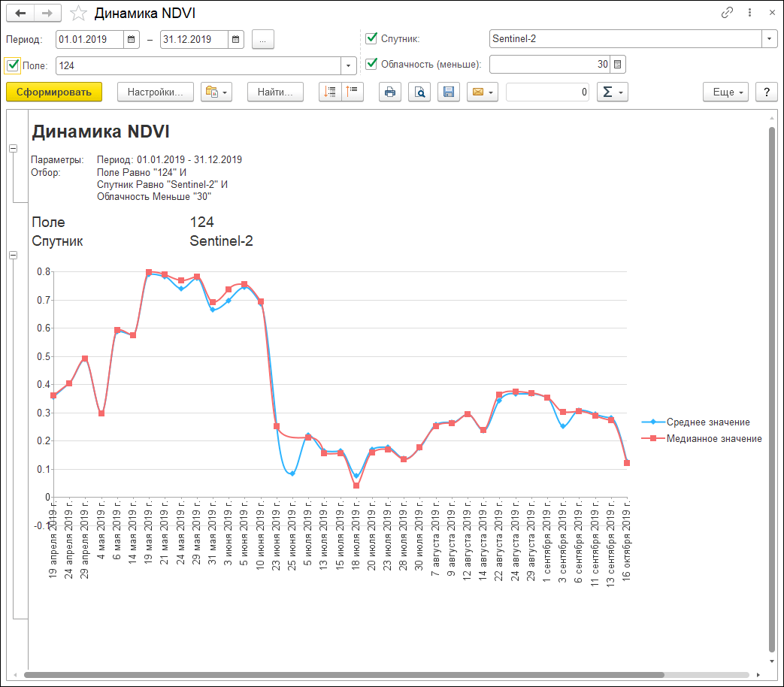Click the end date field 31.12.2019
The height and width of the screenshot is (687, 784).
[x=195, y=39]
